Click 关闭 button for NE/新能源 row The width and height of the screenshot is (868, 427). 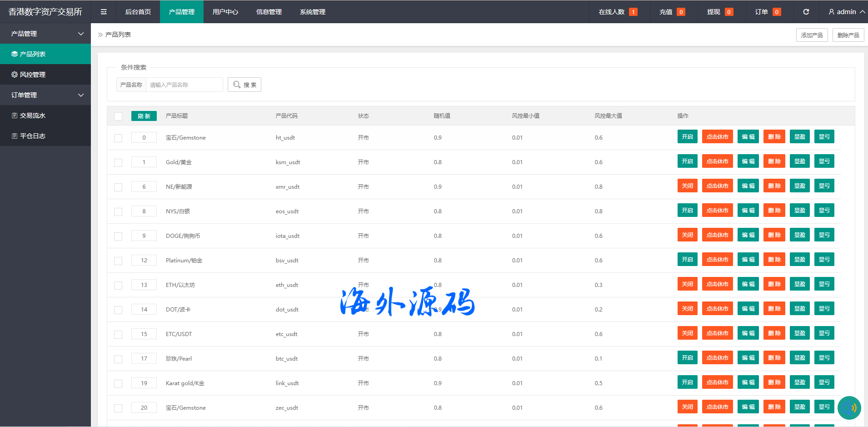[x=687, y=186]
